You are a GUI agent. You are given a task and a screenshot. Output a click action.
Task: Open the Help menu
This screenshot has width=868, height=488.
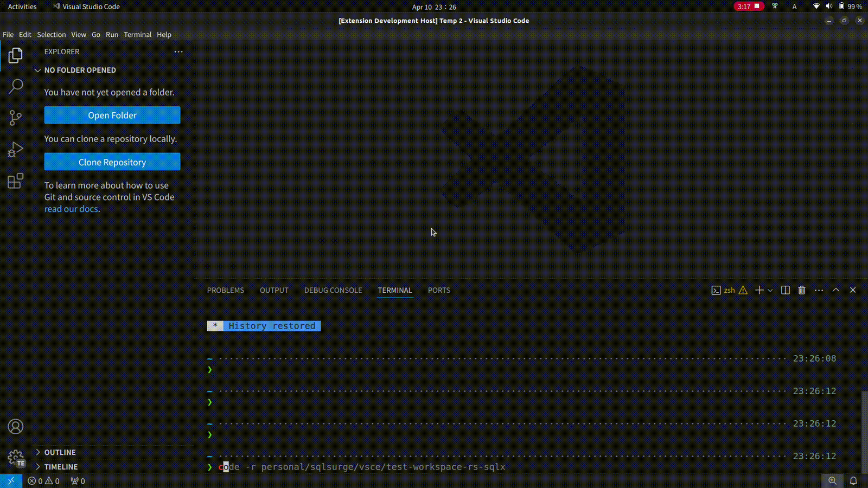click(164, 34)
